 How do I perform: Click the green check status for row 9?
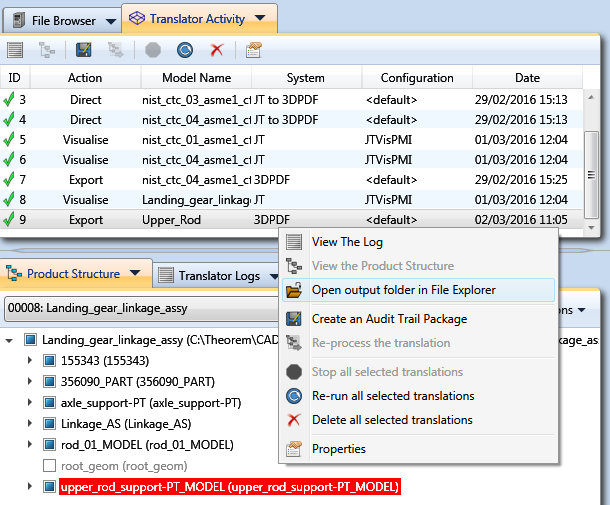click(x=9, y=219)
